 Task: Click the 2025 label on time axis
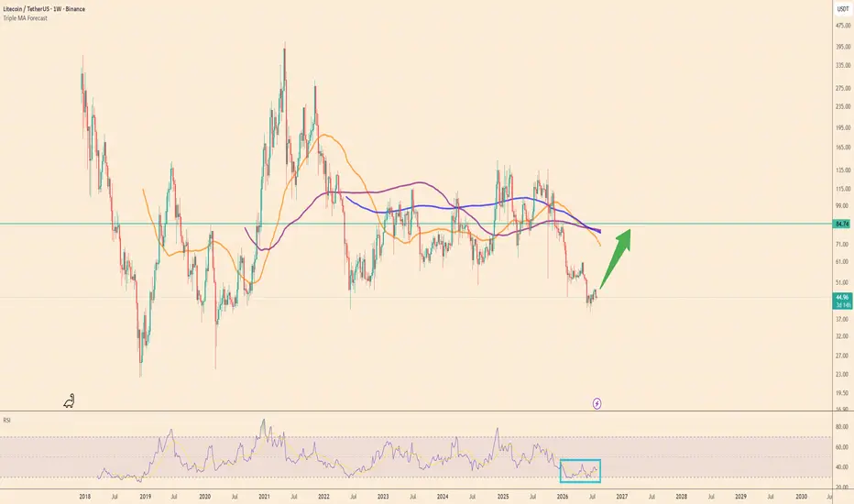503,497
